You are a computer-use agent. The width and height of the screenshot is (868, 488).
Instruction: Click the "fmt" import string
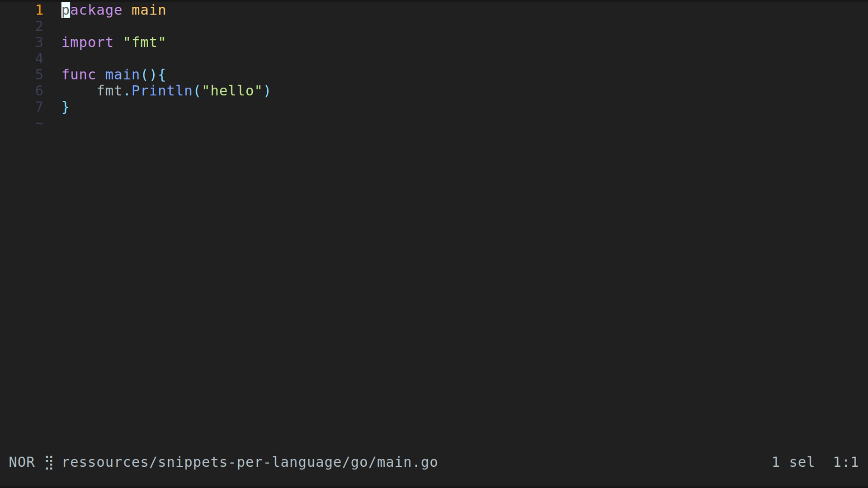pos(144,42)
